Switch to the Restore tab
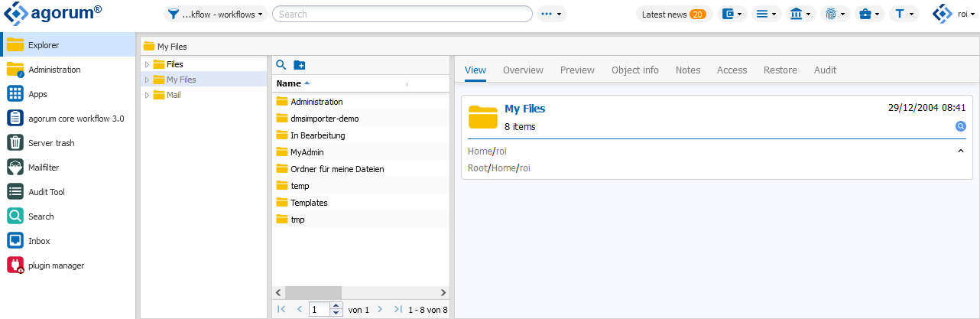980x319 pixels. point(780,70)
